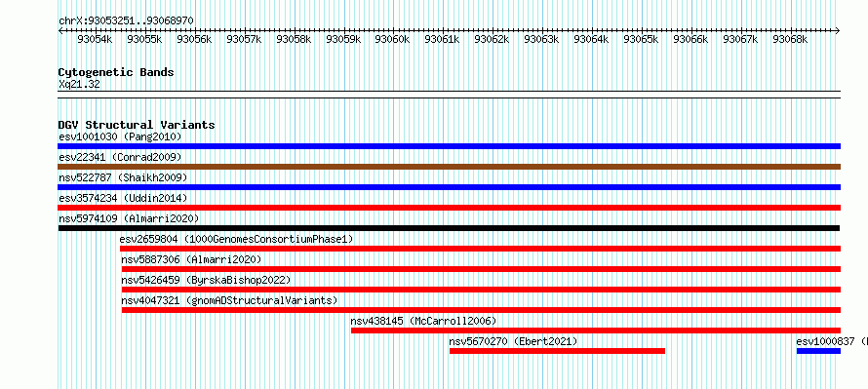Click the 93065k ruler tick label
Viewport: 868px width, 389px height.
641,39
